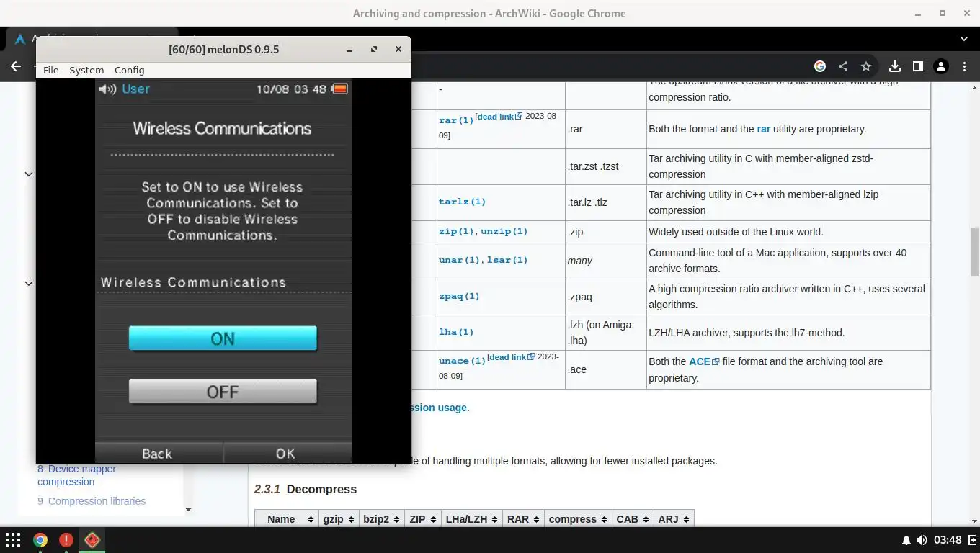Screen dimensions: 980x553
Task: Click the 2.3.1 Decompress heading
Action: (306, 489)
